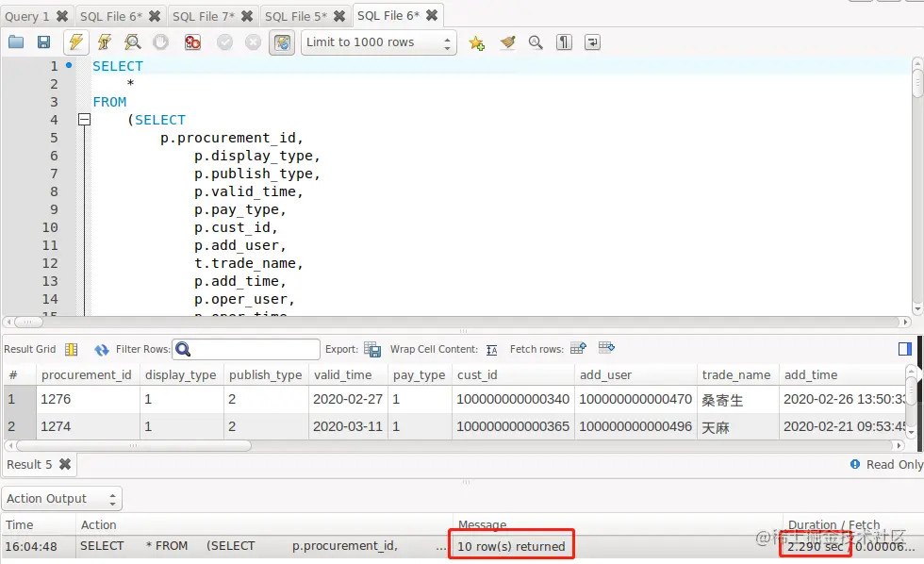
Task: Toggle word wrapping icon in editor toolbar
Action: coord(592,41)
